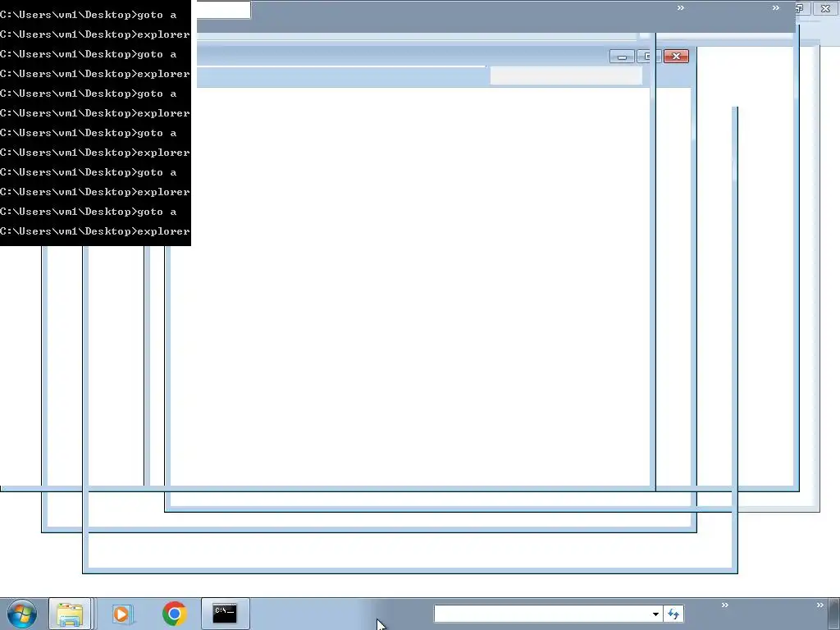
Task: Click the gray X button at top-right
Action: [825, 8]
